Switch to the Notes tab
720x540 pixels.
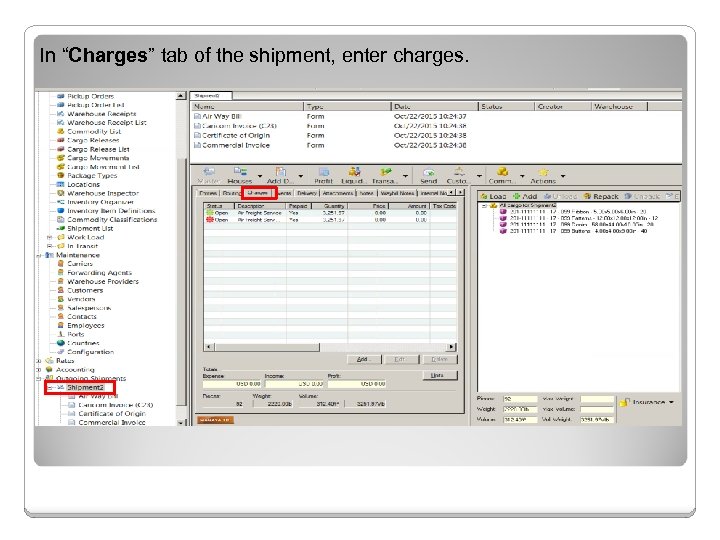point(366,193)
